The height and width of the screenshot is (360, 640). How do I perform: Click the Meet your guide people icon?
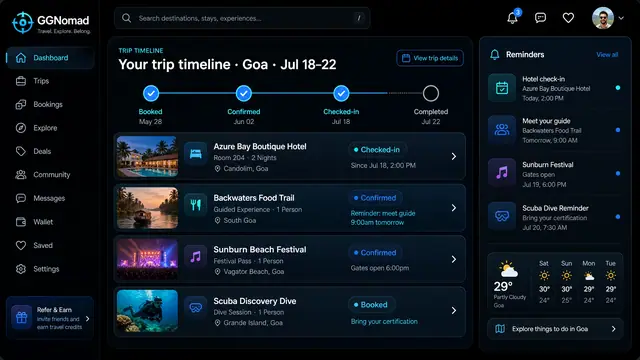pyautogui.click(x=502, y=130)
